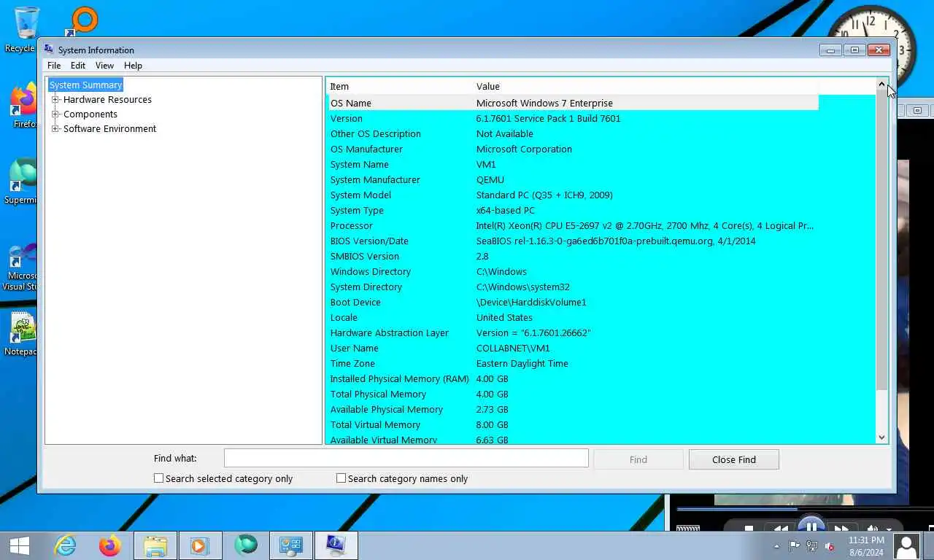Toggle Search category names only checkbox
This screenshot has width=934, height=560.
tap(341, 478)
